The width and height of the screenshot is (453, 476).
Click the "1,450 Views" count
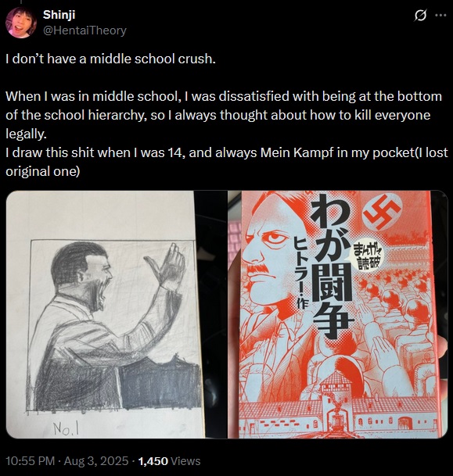pos(169,461)
